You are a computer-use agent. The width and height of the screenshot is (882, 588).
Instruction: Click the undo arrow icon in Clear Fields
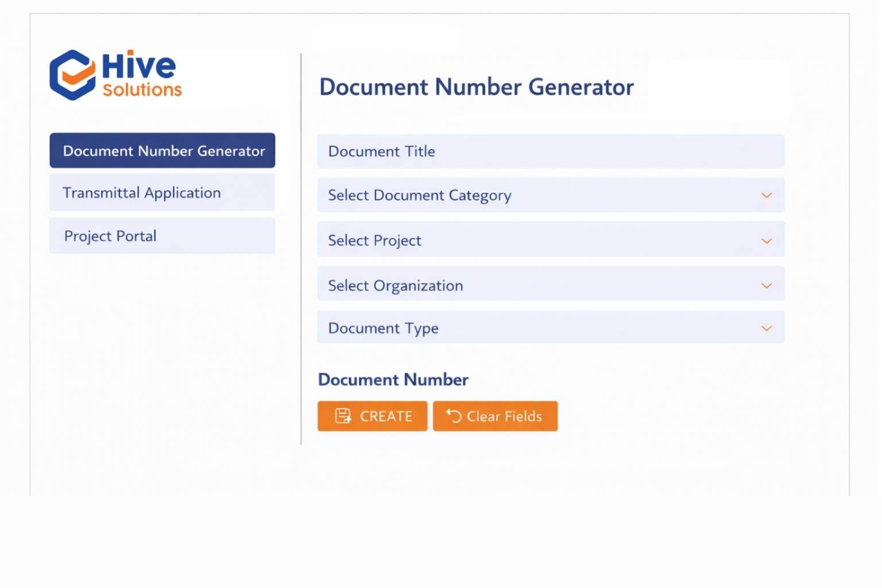(454, 416)
